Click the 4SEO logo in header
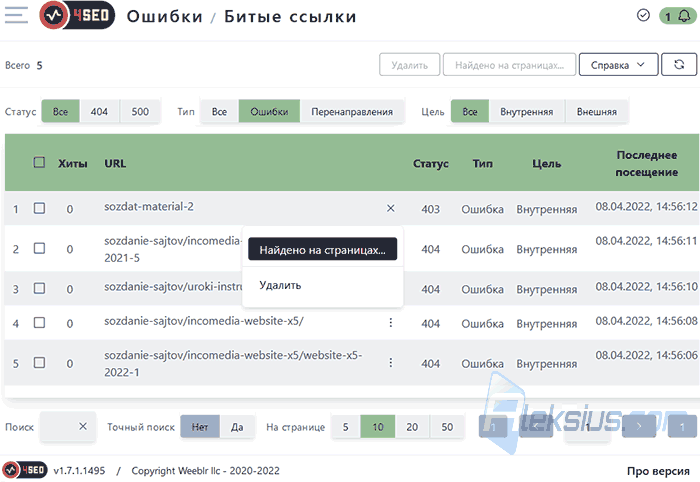Image resolution: width=700 pixels, height=482 pixels. [77, 16]
